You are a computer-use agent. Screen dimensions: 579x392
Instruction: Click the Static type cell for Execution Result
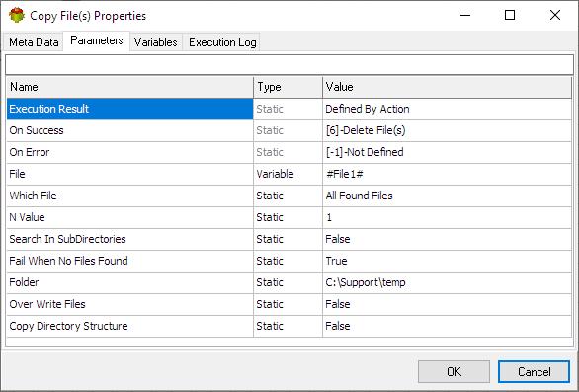pos(289,109)
